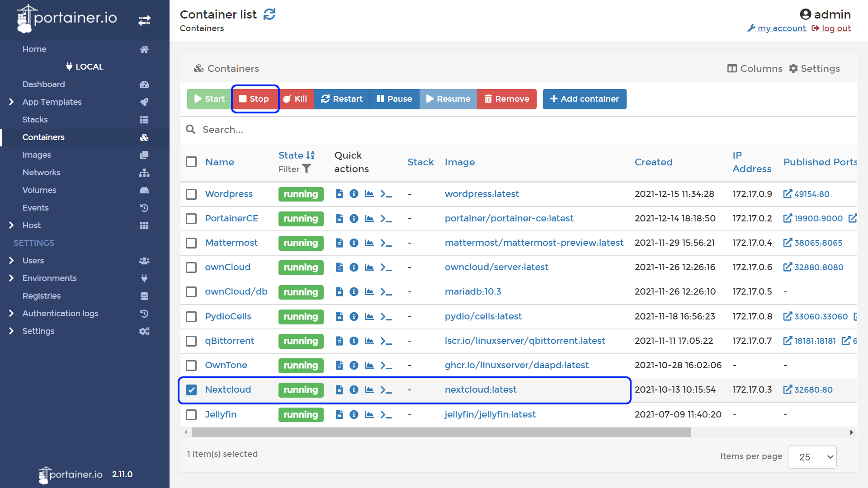Expand Host section in sidebar

[x=11, y=225]
